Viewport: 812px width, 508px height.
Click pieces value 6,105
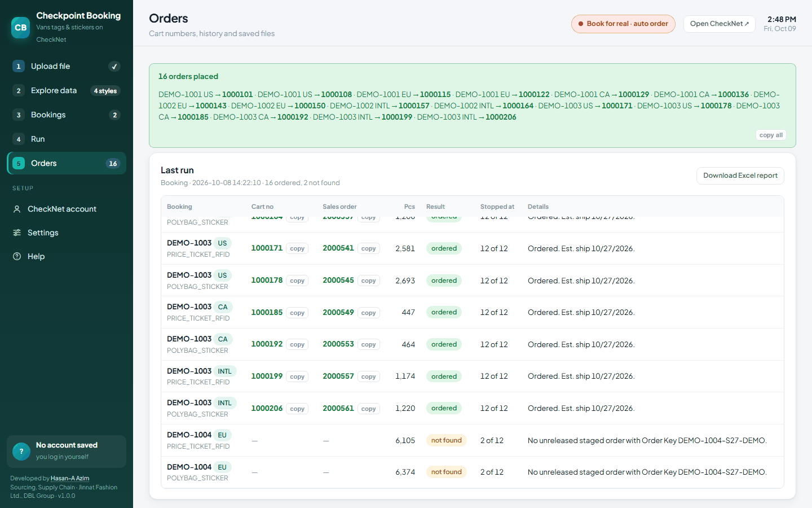tap(405, 440)
